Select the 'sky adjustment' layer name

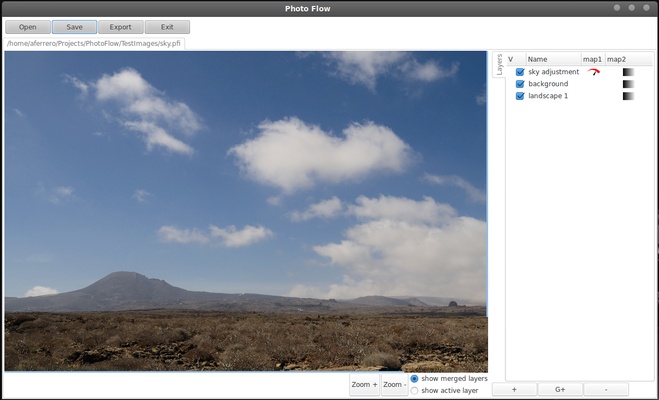tap(554, 72)
